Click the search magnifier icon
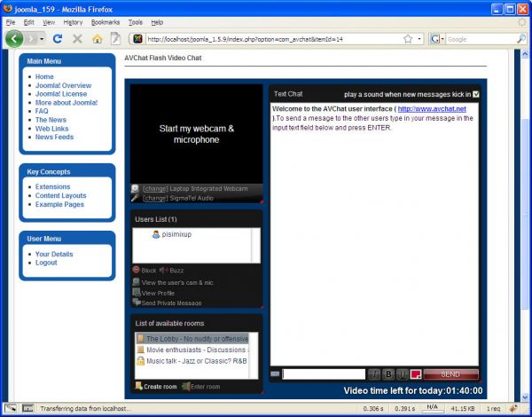Screen dimensions: 532x417 click(520, 39)
